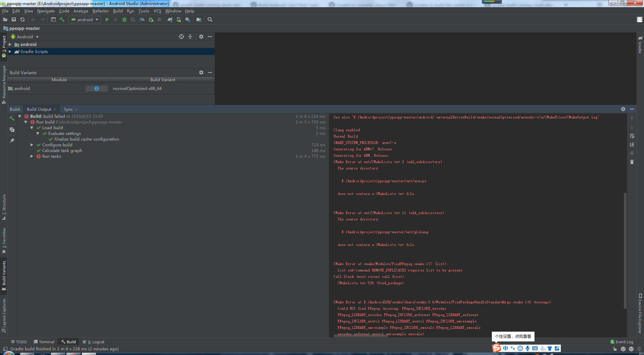Open Search Everywhere with the magnifier icon
Image resolution: width=644 pixels, height=355 pixels.
click(x=210, y=19)
